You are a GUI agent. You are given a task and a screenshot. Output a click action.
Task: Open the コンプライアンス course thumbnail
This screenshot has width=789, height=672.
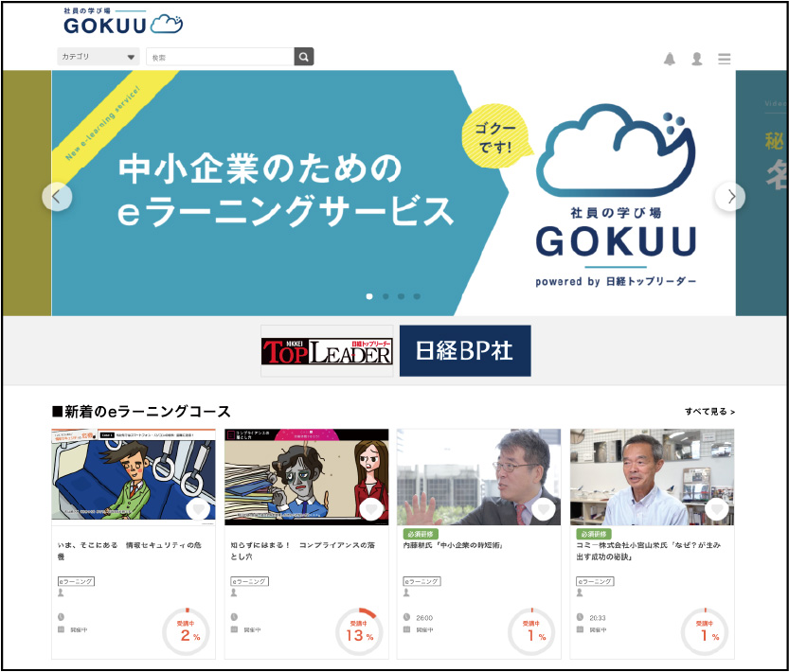pyautogui.click(x=307, y=477)
